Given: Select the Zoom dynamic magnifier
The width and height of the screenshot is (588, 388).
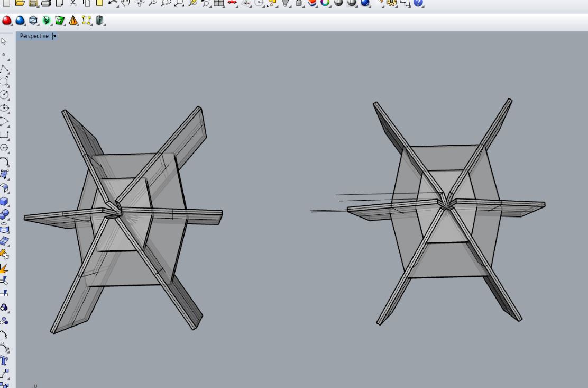Looking at the screenshot, I should (x=152, y=3).
